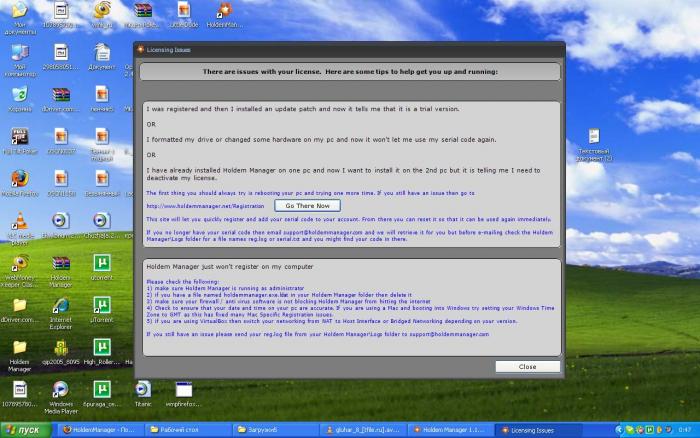
Task: Open the пуск Start menu
Action: coord(26,430)
